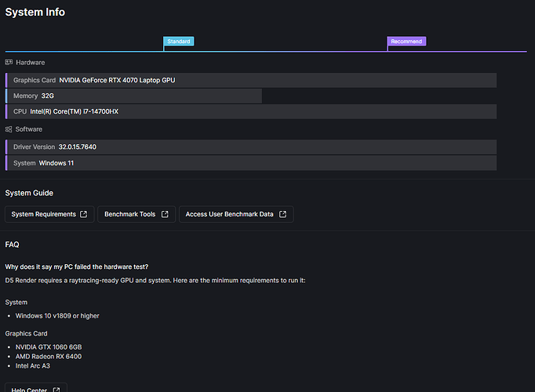Screen dimensions: 535x392
Task: Click the Hardware section chip icon
Action: tap(9, 62)
